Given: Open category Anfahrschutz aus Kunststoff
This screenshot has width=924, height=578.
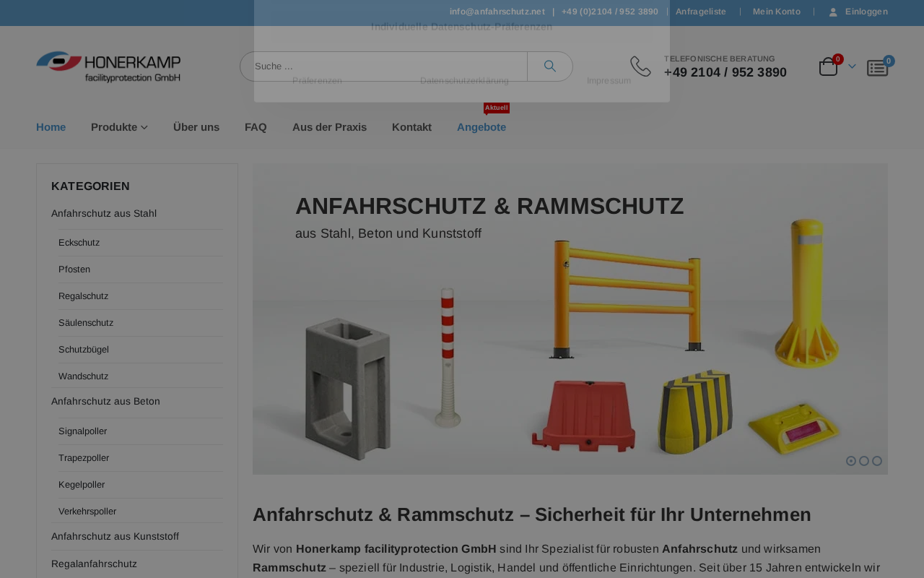Looking at the screenshot, I should (115, 536).
